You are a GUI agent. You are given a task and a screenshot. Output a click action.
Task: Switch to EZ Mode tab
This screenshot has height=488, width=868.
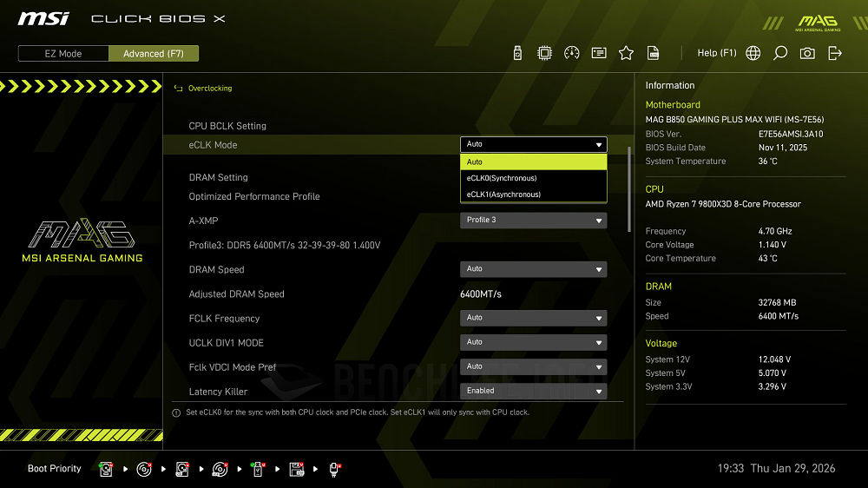coord(63,54)
